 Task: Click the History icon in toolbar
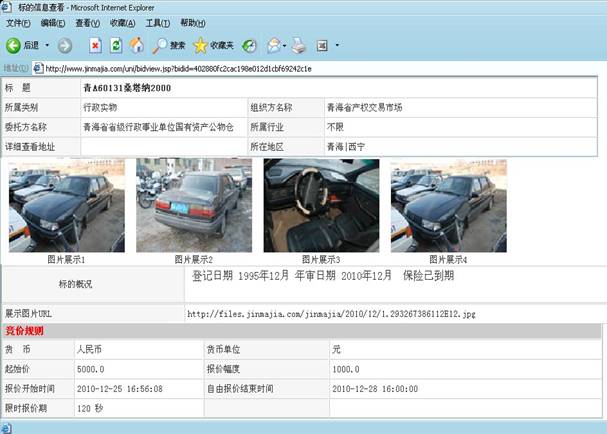tap(249, 45)
